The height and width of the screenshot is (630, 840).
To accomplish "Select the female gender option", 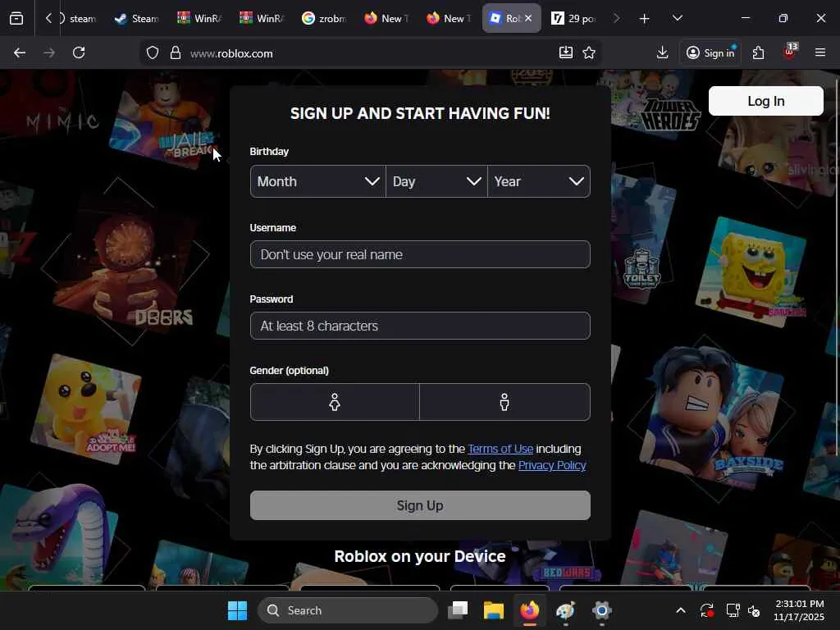I will 335,402.
